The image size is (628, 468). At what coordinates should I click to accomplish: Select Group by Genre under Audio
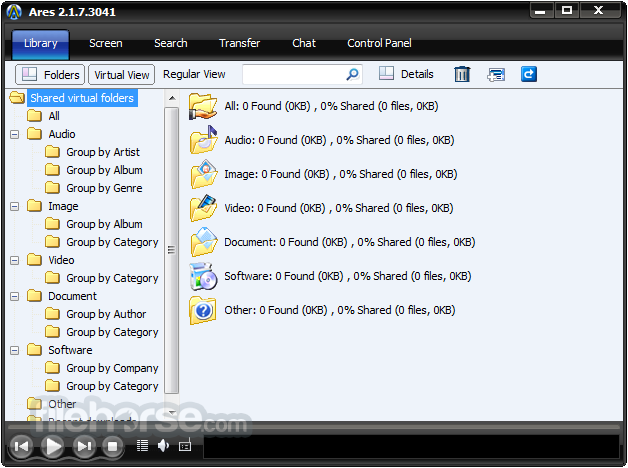[x=104, y=188]
